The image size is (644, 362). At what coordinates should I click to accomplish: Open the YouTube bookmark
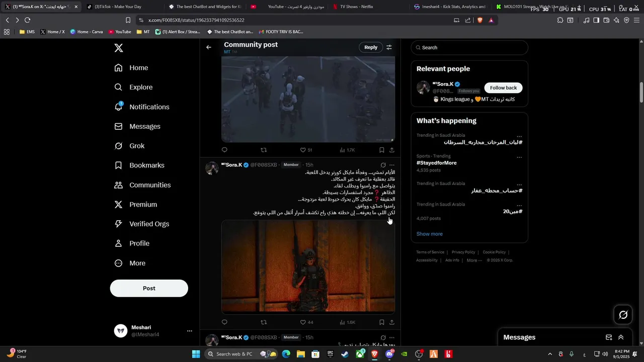[120, 32]
